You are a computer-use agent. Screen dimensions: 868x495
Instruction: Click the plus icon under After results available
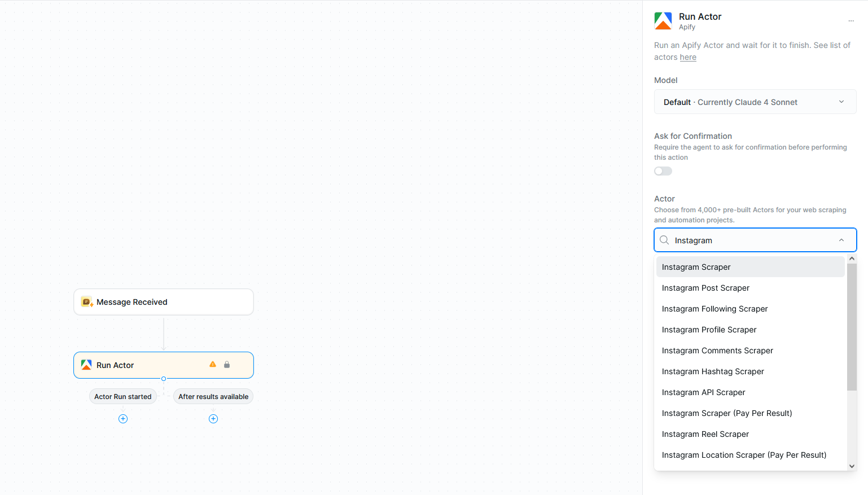[x=213, y=418]
